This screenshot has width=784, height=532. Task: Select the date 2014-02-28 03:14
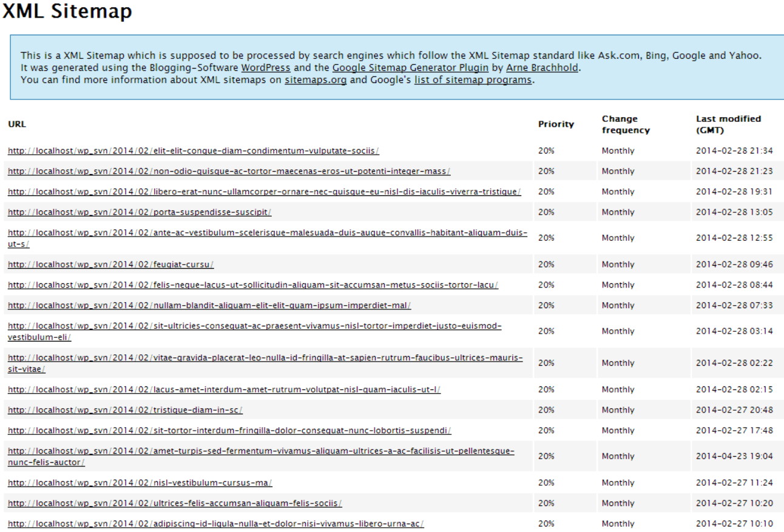click(734, 331)
